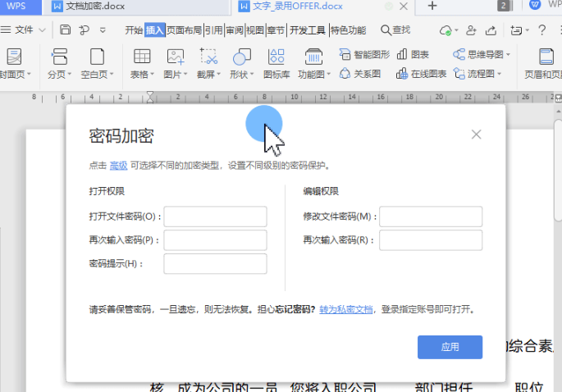Insert a 图表 chart

click(413, 54)
